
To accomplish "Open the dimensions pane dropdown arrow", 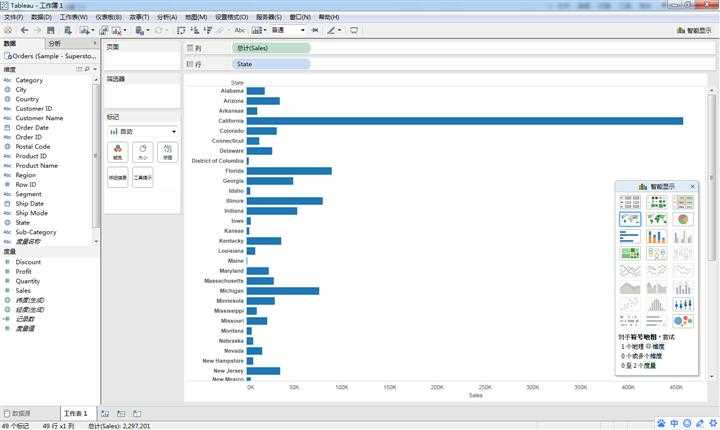I will [95, 69].
